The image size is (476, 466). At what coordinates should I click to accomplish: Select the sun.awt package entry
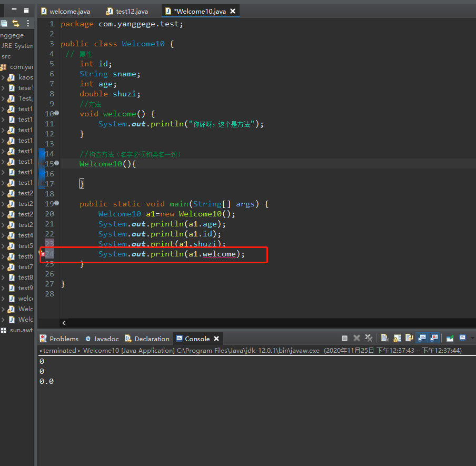pos(21,330)
